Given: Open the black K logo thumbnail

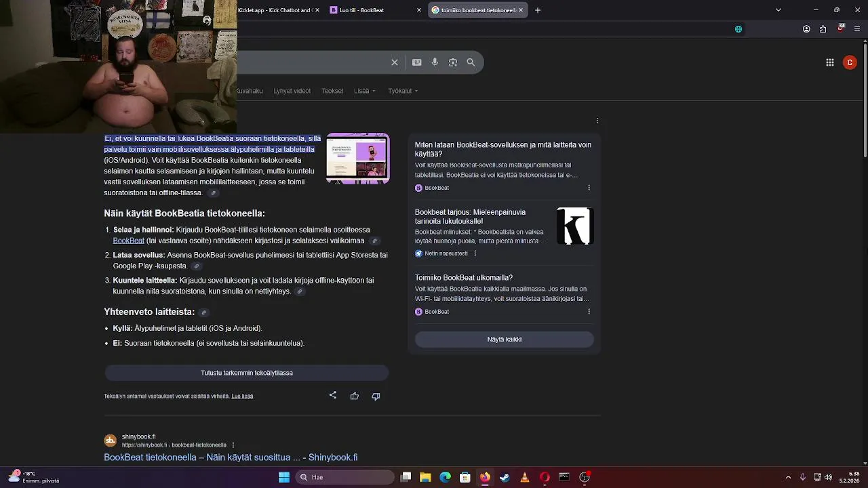Looking at the screenshot, I should coord(575,226).
